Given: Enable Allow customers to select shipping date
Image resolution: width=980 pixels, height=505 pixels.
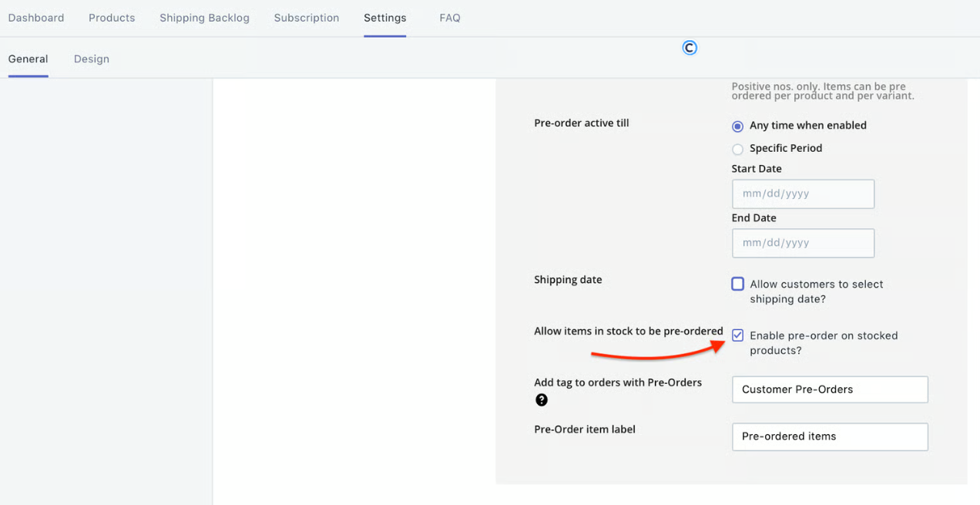Looking at the screenshot, I should (737, 284).
